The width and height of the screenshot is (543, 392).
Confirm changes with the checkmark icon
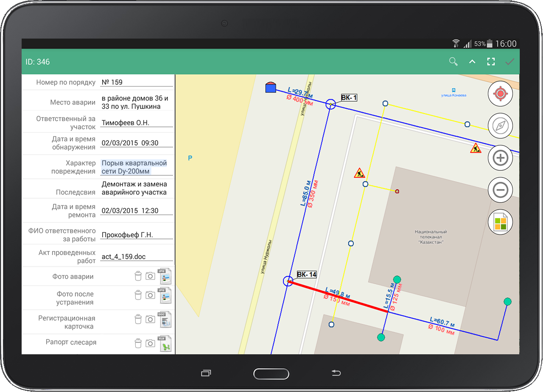tap(509, 62)
